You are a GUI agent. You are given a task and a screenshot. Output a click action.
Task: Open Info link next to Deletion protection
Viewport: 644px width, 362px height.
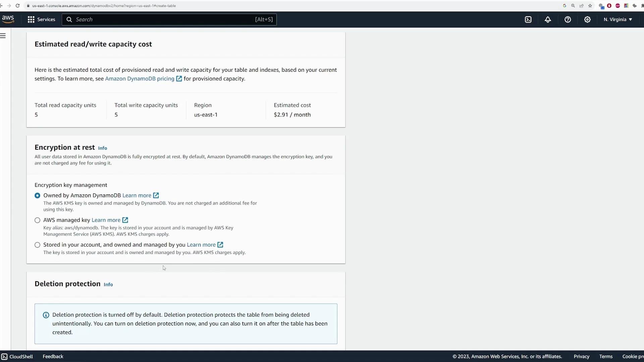point(108,284)
